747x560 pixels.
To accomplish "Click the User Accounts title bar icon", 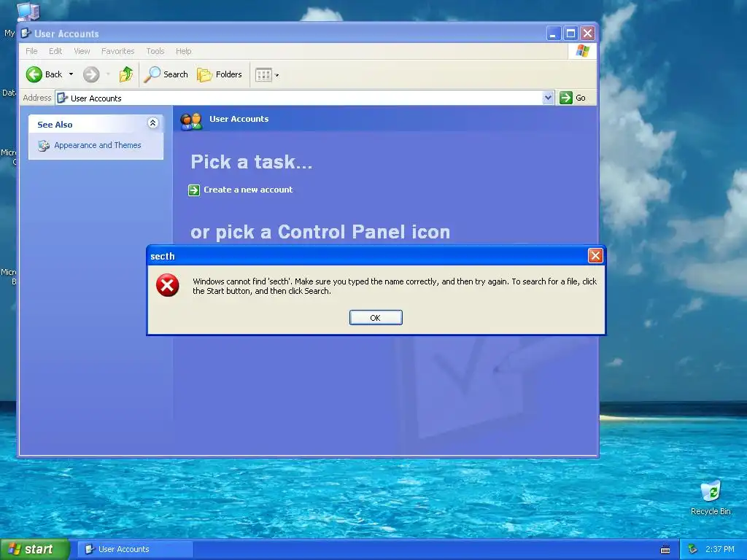I will pyautogui.click(x=26, y=34).
